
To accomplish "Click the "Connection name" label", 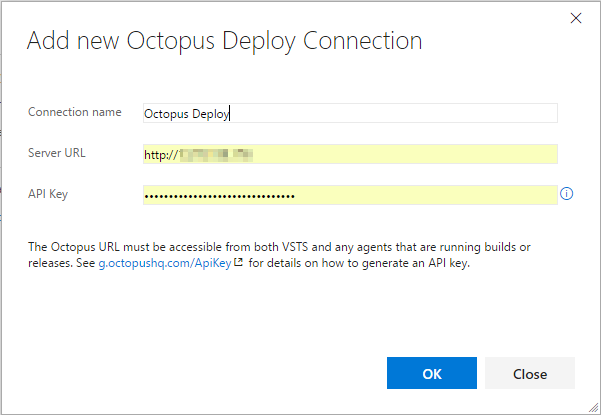I will (x=75, y=112).
